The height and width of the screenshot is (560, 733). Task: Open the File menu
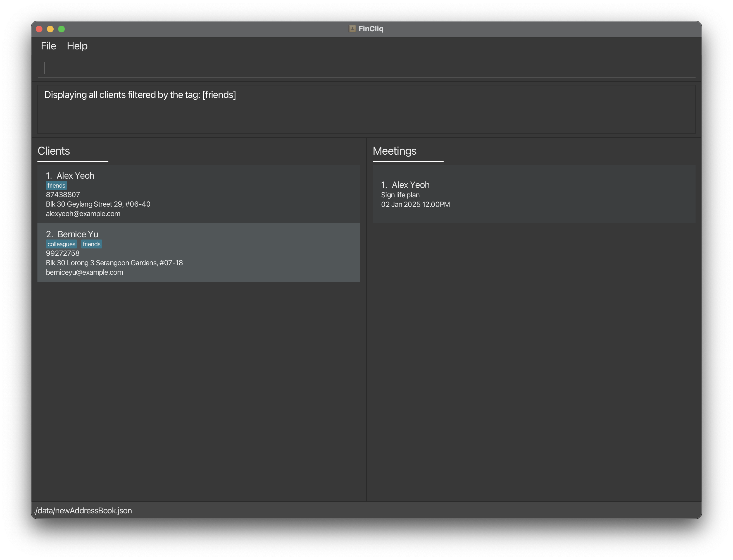48,46
